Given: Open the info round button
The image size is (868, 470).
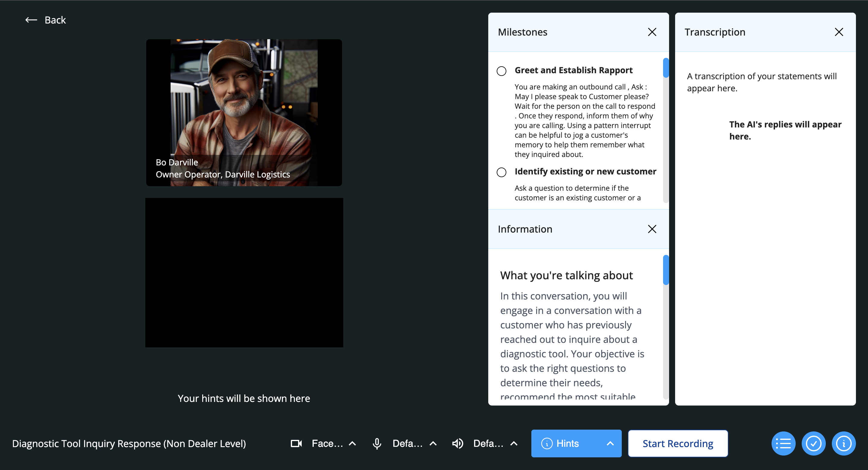Looking at the screenshot, I should coord(843,443).
